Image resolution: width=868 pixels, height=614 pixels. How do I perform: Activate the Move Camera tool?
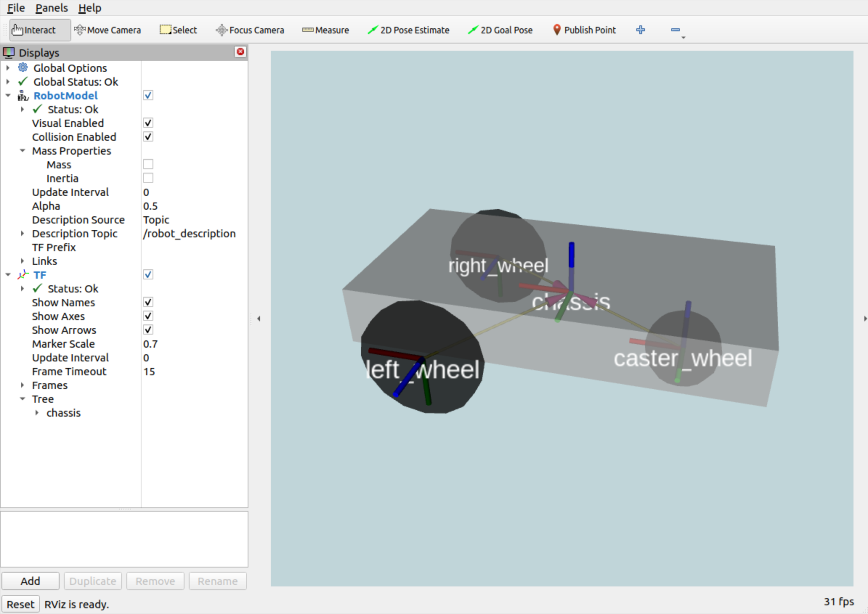point(108,30)
